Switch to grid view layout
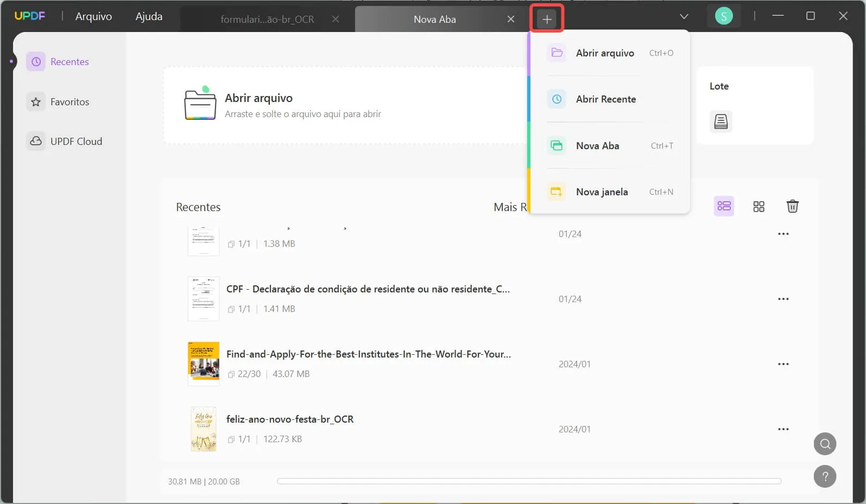This screenshot has width=866, height=504. (758, 206)
